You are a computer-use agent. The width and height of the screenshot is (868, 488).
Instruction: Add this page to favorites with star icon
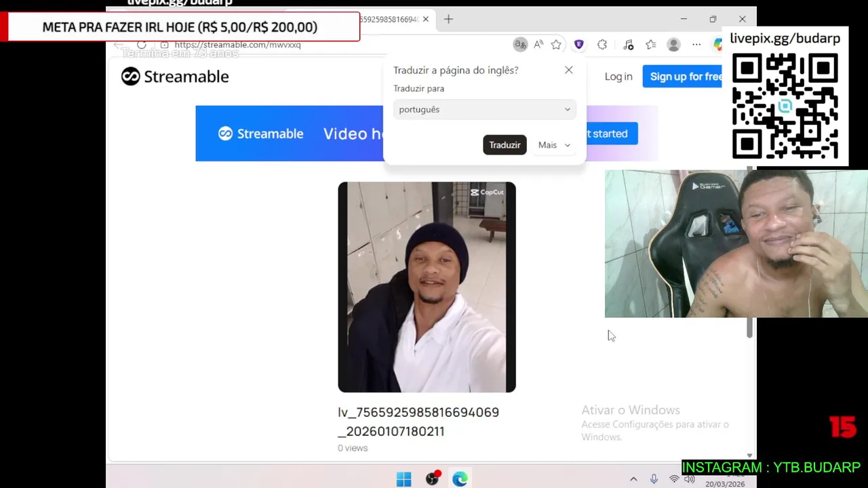pos(556,45)
